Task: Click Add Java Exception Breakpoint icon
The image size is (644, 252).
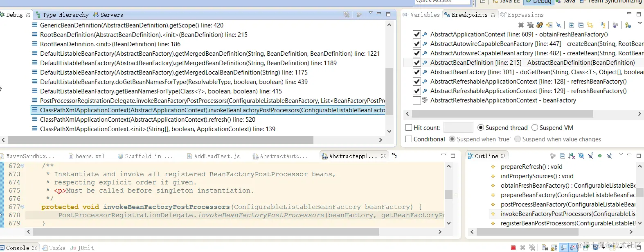Action: click(603, 25)
